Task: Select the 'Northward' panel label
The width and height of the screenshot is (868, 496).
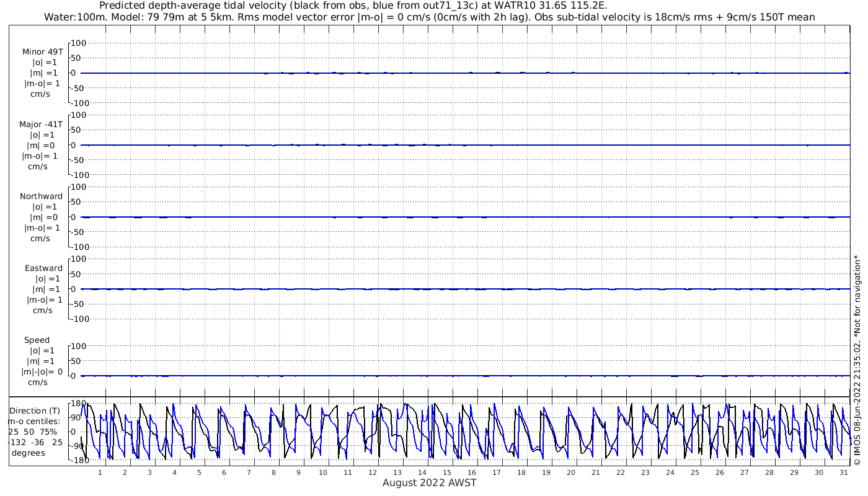Action: coord(41,196)
